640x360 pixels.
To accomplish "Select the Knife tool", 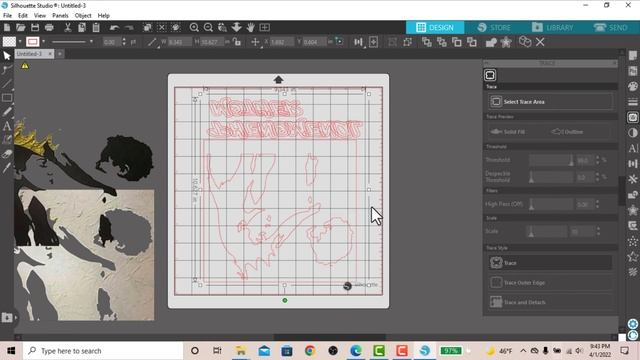I will (7, 168).
